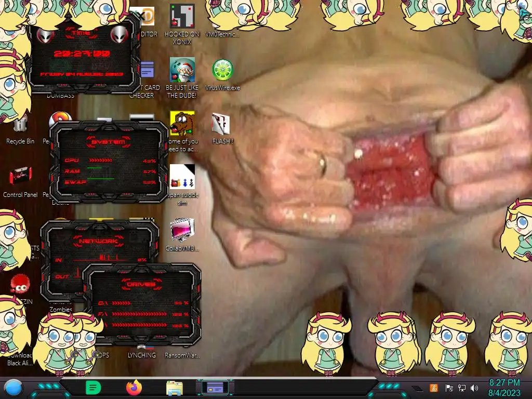
Task: Select the RansomWar desktop shortcut
Action: [182, 355]
